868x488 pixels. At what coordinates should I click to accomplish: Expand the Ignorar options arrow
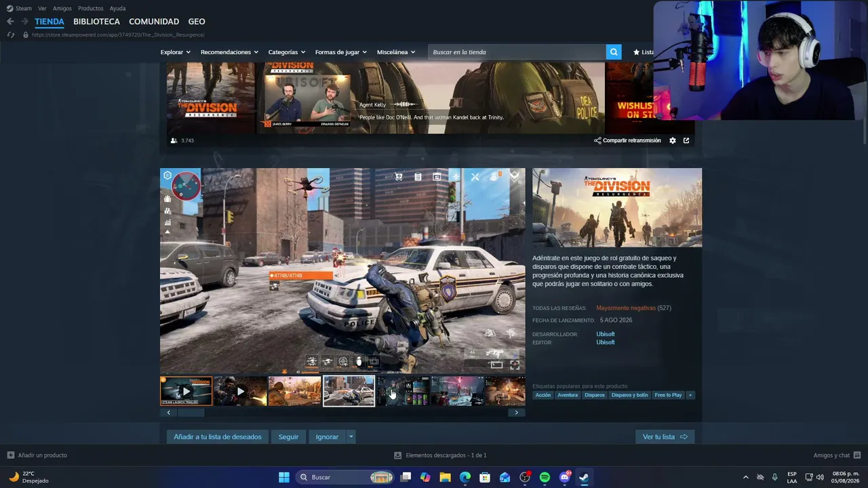tap(351, 437)
